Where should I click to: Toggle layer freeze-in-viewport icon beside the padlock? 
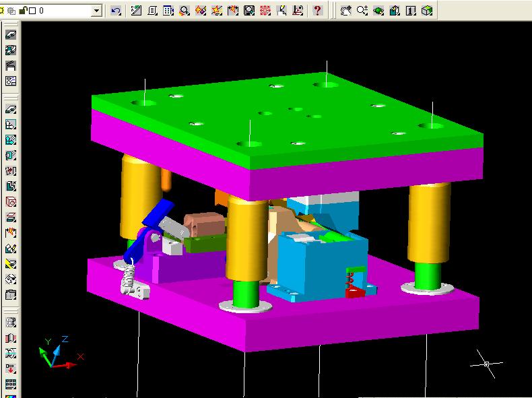pyautogui.click(x=11, y=11)
